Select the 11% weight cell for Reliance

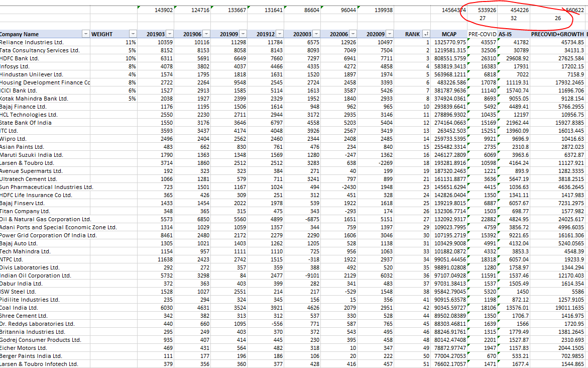click(x=113, y=42)
